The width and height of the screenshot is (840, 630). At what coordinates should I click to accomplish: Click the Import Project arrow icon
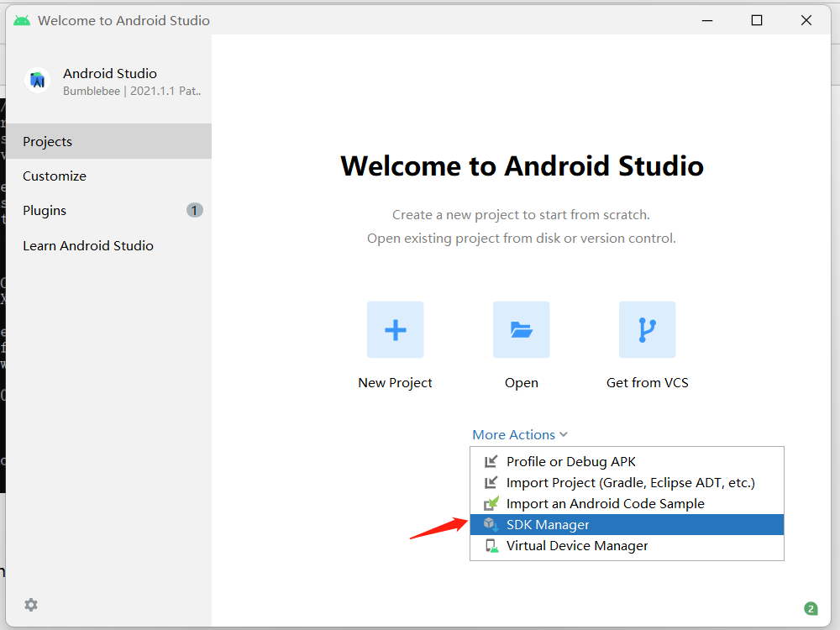click(x=491, y=483)
